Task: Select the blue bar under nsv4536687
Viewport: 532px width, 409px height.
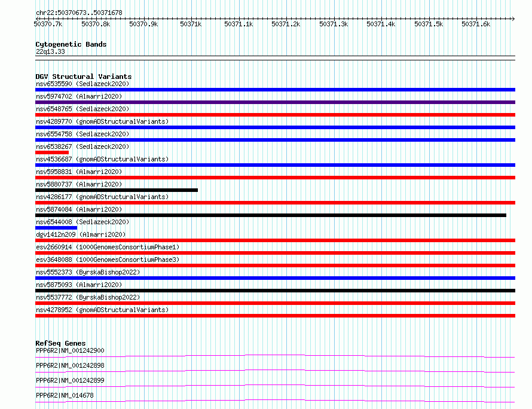Action: click(x=275, y=165)
